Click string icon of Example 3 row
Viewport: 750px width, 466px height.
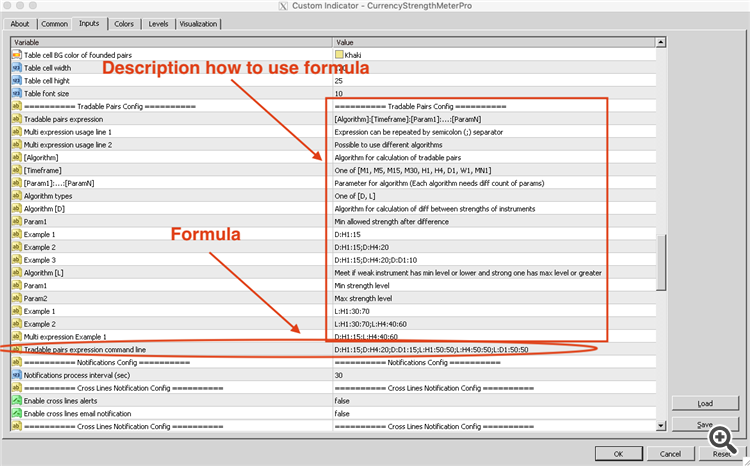(16, 260)
